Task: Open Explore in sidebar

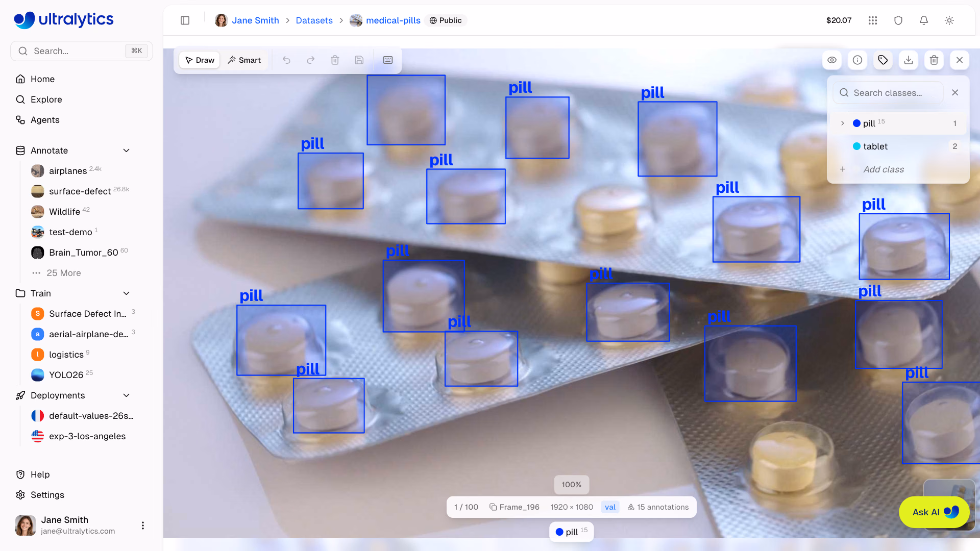Action: (x=46, y=99)
